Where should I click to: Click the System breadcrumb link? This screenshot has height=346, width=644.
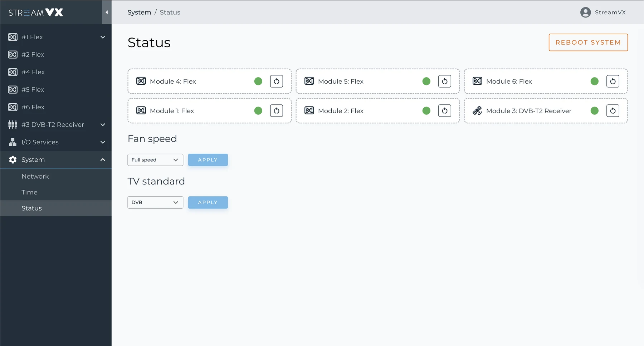tap(139, 12)
